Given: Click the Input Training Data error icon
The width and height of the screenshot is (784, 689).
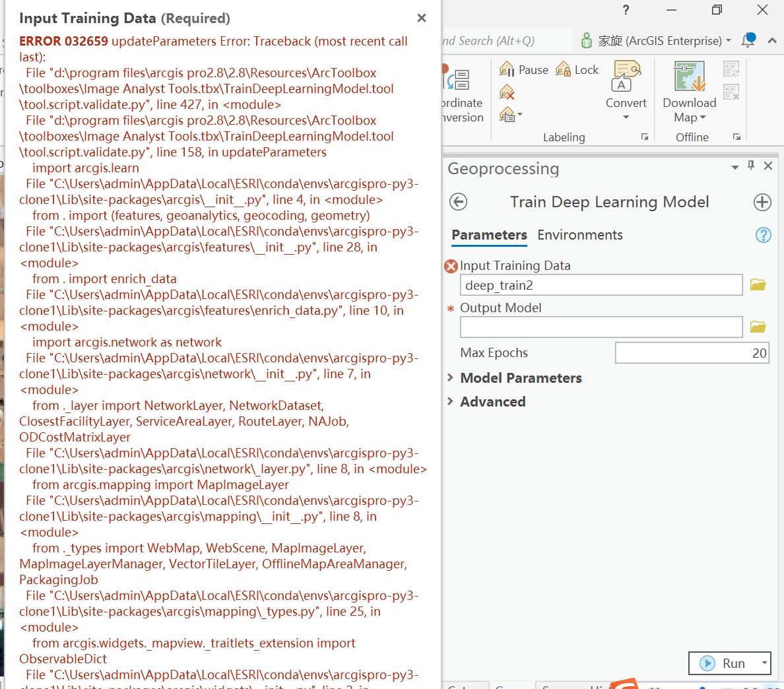Looking at the screenshot, I should point(451,267).
